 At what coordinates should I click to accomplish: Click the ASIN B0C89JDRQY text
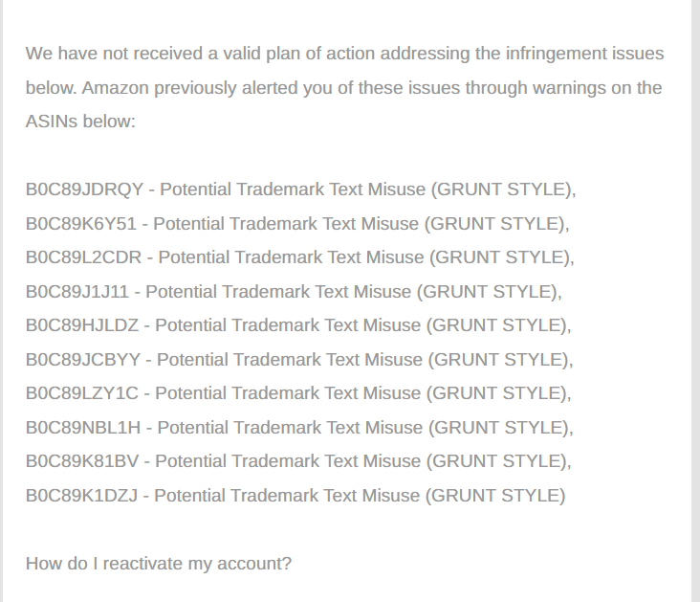[84, 190]
